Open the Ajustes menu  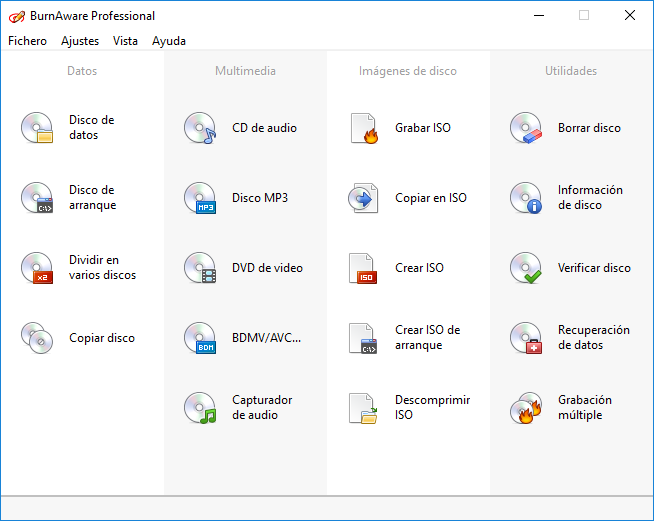point(80,41)
